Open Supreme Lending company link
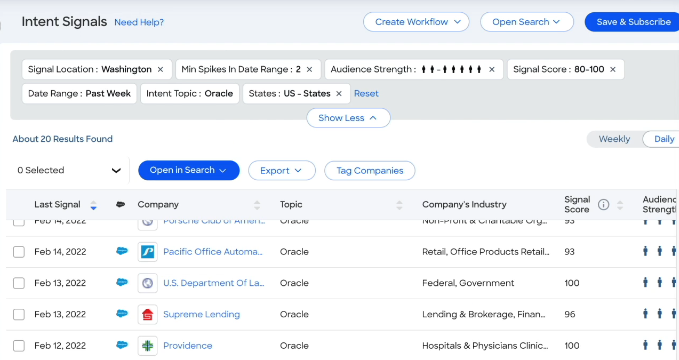The image size is (679, 360). (x=201, y=315)
